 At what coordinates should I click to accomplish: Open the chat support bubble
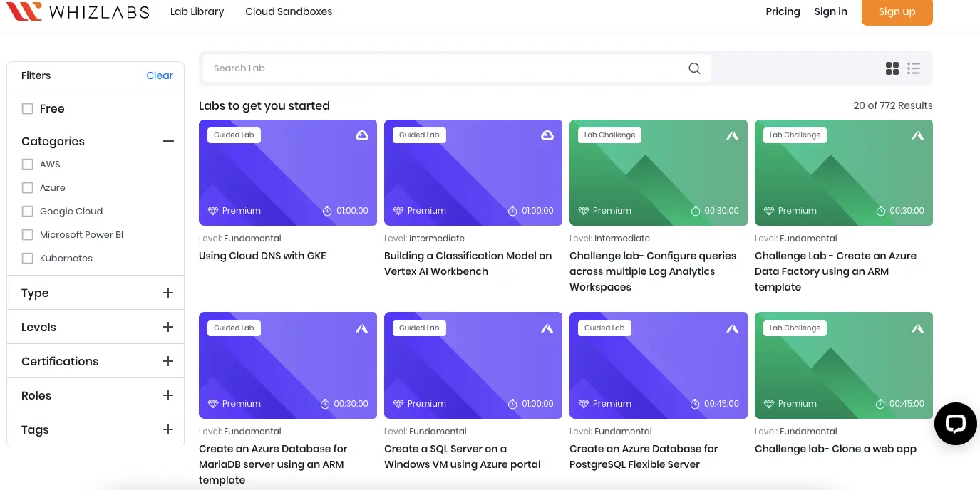click(955, 424)
